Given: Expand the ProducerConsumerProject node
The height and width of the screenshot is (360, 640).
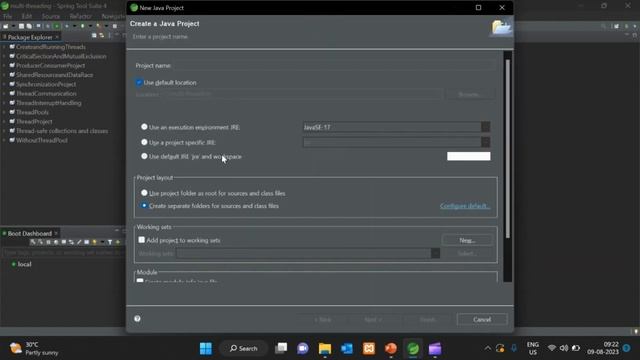Looking at the screenshot, I should [4, 65].
